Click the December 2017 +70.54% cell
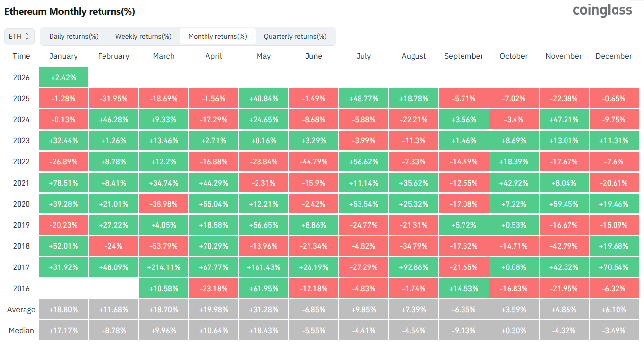644x345 pixels. tap(614, 267)
